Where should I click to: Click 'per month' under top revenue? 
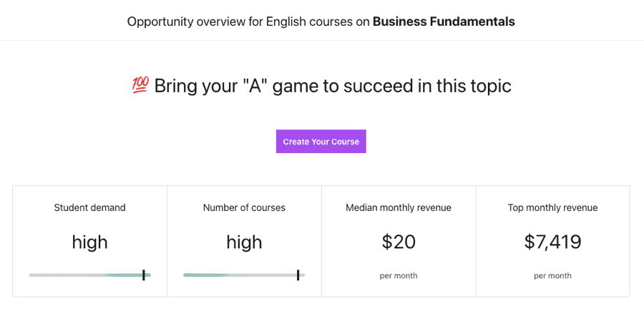(x=552, y=275)
